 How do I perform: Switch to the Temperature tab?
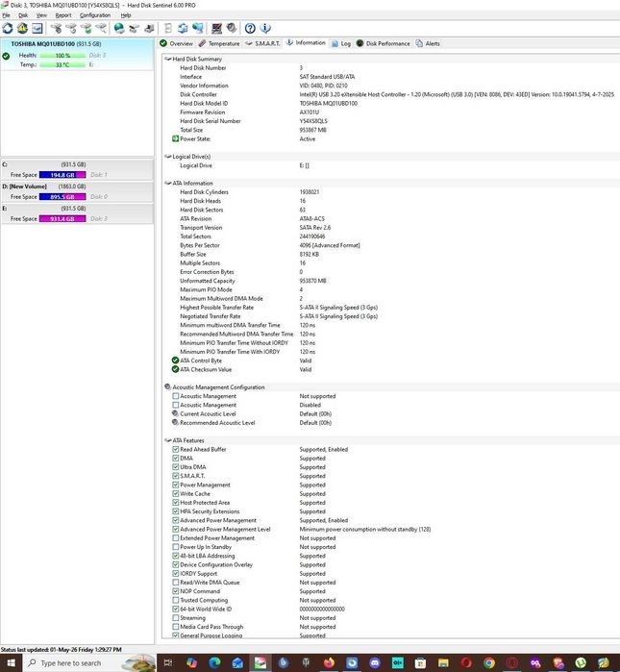219,43
